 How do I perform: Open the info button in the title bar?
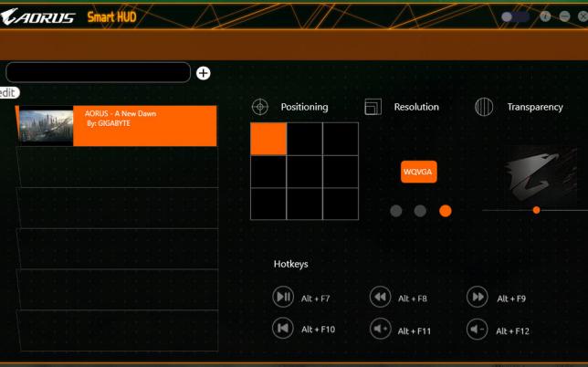(x=545, y=16)
